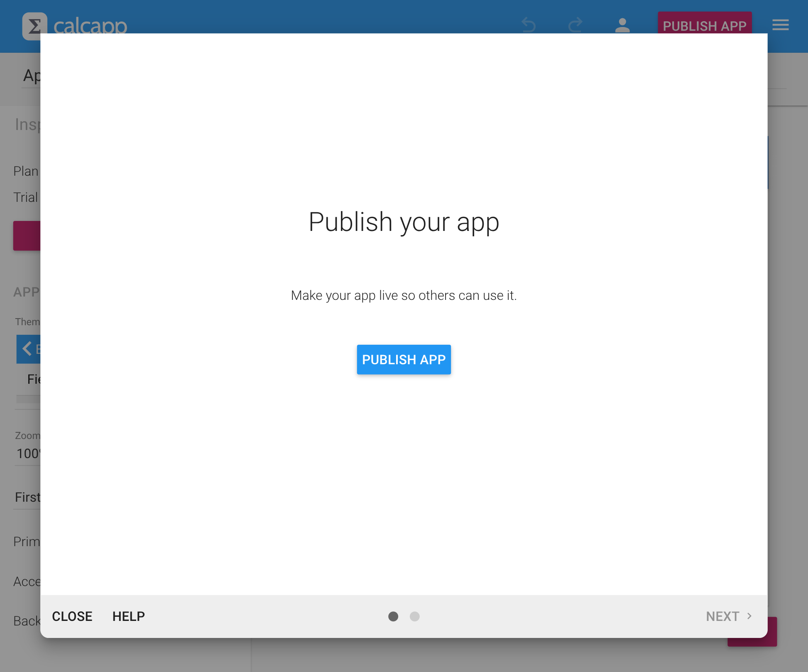Screen dimensions: 808x672
Task: Select the second page indicator dot
Action: (415, 617)
